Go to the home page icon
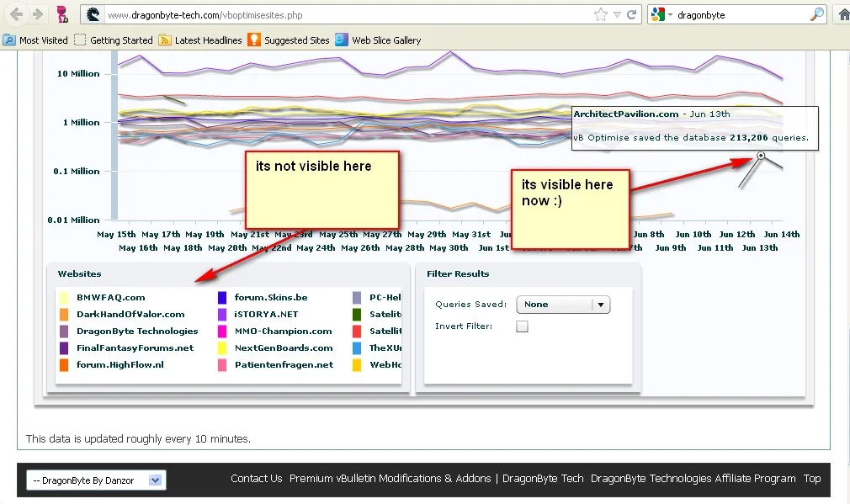Viewport: 850px width, 504px height. (x=843, y=14)
